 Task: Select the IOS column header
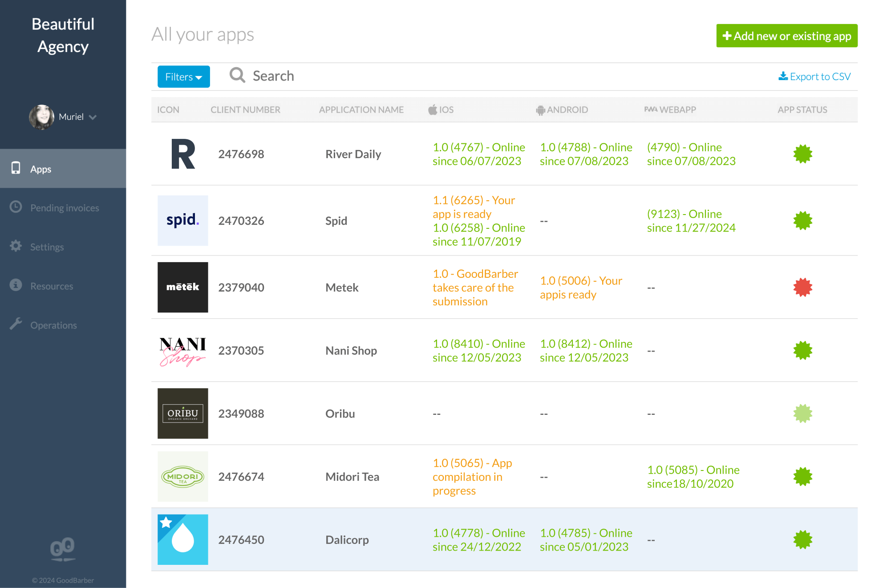[x=441, y=109]
